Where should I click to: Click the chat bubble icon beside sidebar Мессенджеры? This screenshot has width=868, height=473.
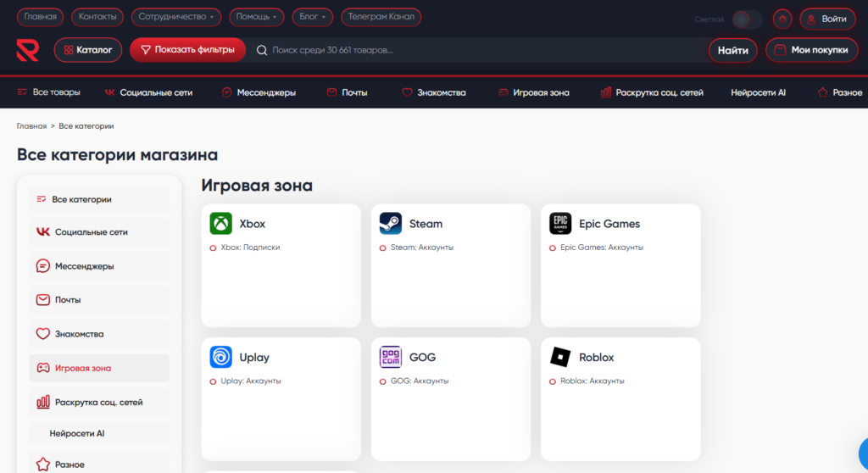tap(42, 266)
